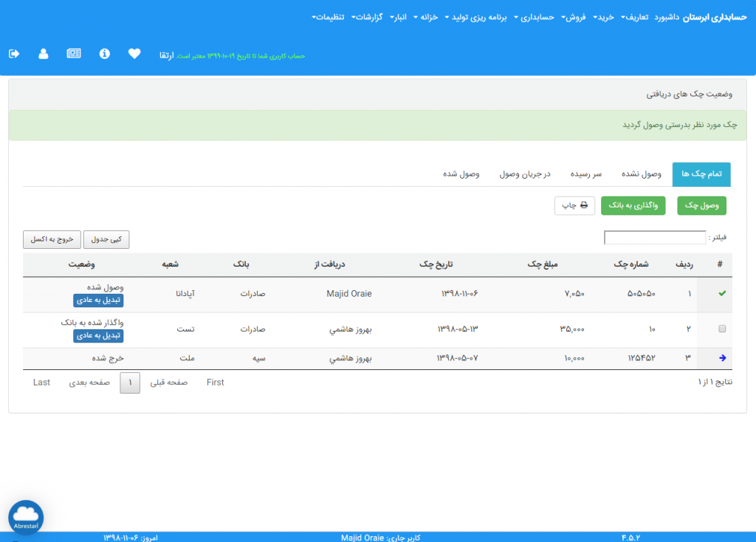Switch to وصول شده tab
Image resolution: width=756 pixels, height=542 pixels.
click(461, 174)
